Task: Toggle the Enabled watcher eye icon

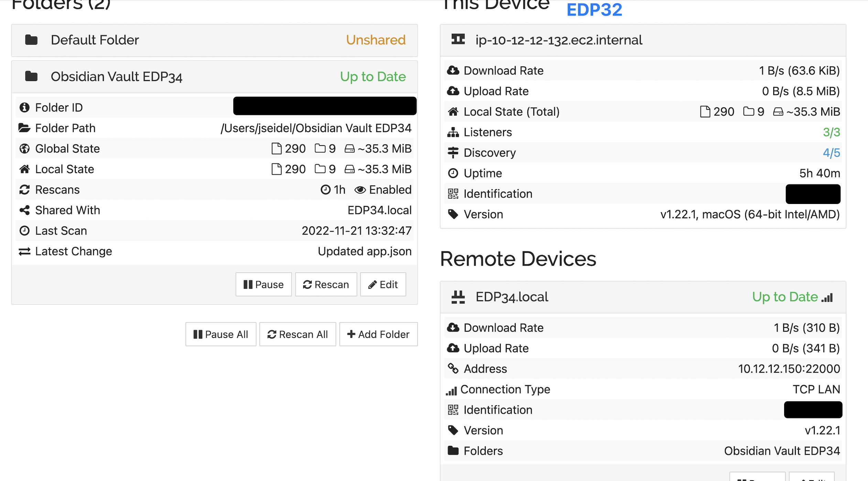Action: (360, 190)
